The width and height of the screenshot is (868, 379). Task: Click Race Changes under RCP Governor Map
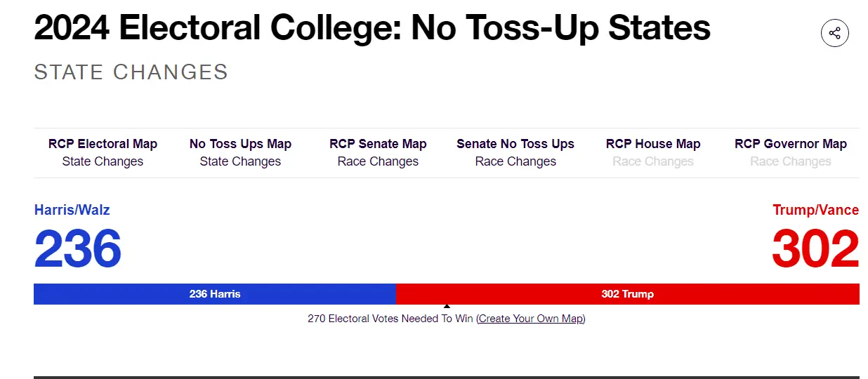pyautogui.click(x=791, y=161)
